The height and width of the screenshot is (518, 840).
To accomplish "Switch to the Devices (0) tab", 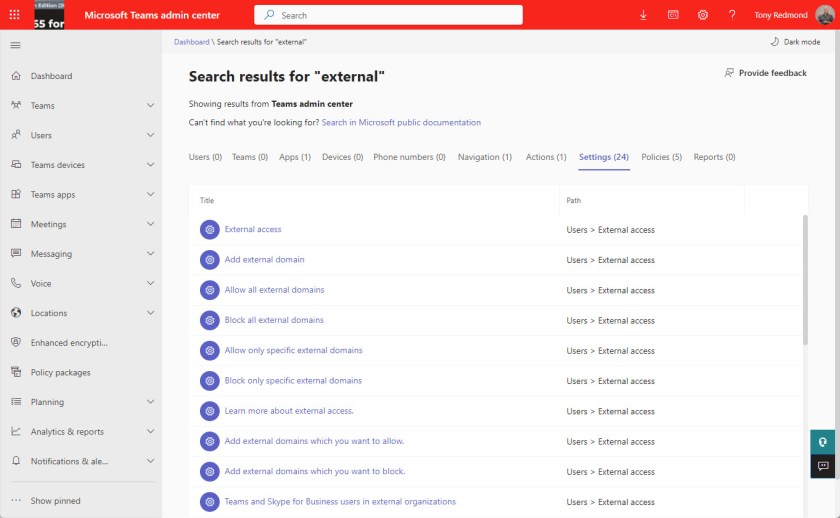I will (x=342, y=157).
